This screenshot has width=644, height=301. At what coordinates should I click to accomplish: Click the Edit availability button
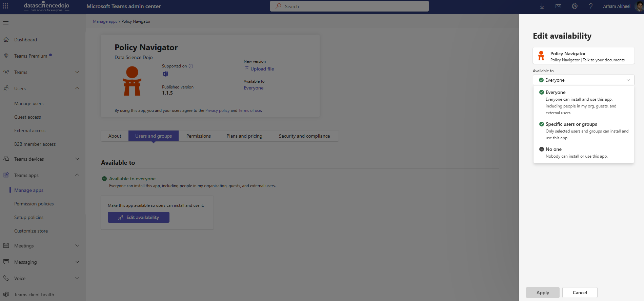click(139, 217)
